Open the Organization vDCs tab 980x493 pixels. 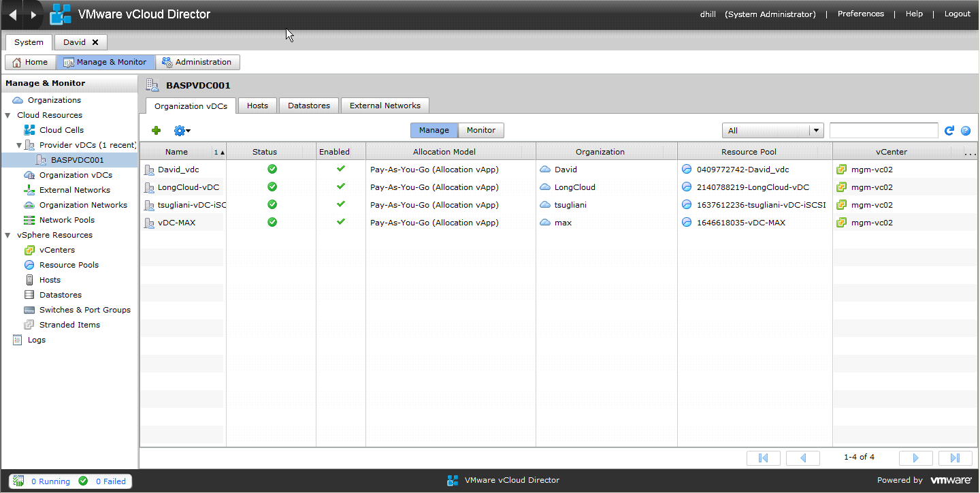pos(191,106)
